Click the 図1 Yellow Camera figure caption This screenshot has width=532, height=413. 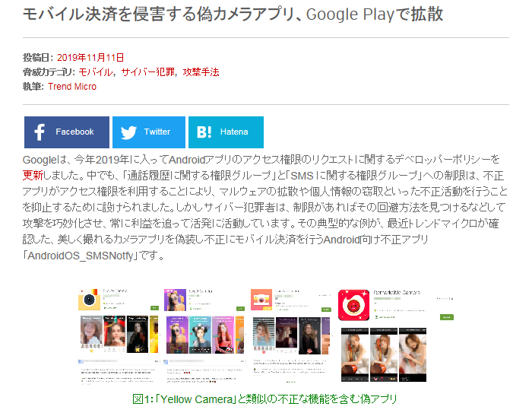pyautogui.click(x=264, y=399)
